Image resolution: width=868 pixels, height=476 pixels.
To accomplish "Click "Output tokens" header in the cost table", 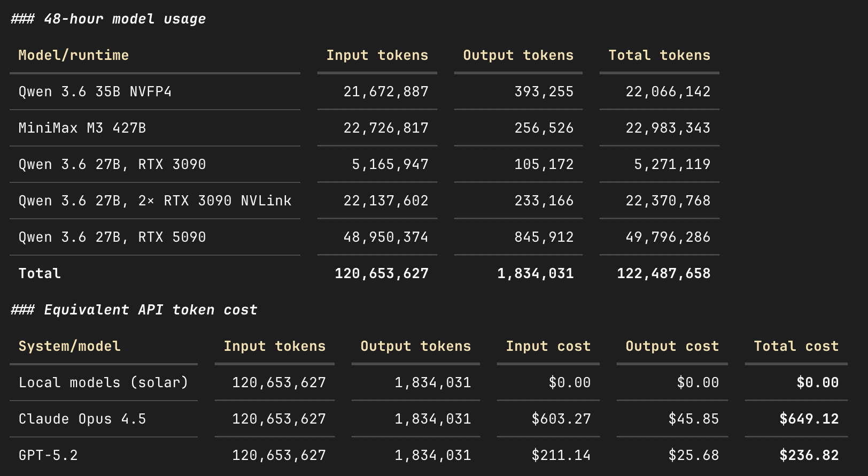I will [416, 346].
